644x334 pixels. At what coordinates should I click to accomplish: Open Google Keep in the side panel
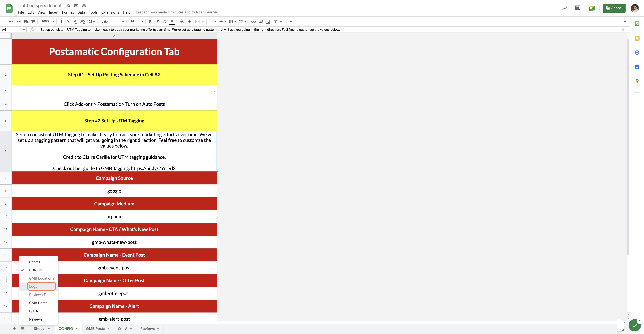[637, 38]
